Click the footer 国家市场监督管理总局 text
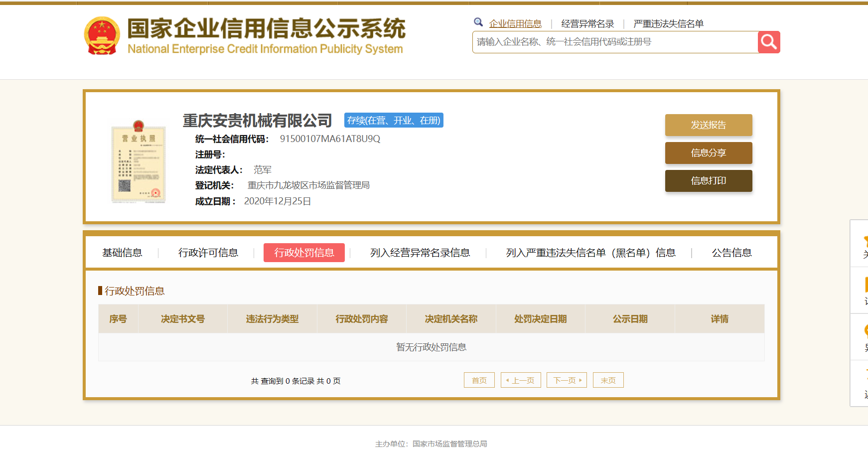Viewport: 868px width, 449px height. click(x=450, y=444)
